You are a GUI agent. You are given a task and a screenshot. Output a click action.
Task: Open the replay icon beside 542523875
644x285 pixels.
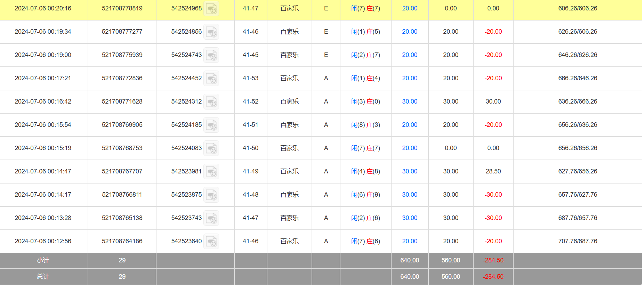(x=211, y=195)
